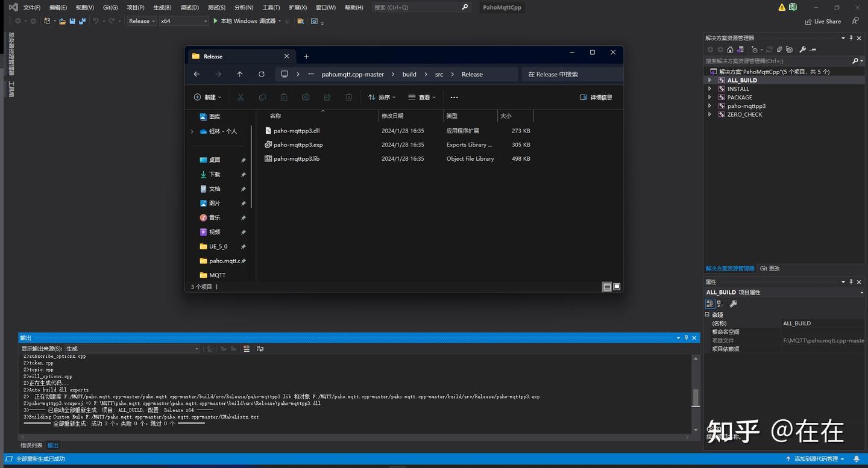Click the Live Share button
This screenshot has width=868, height=468.
(x=823, y=21)
